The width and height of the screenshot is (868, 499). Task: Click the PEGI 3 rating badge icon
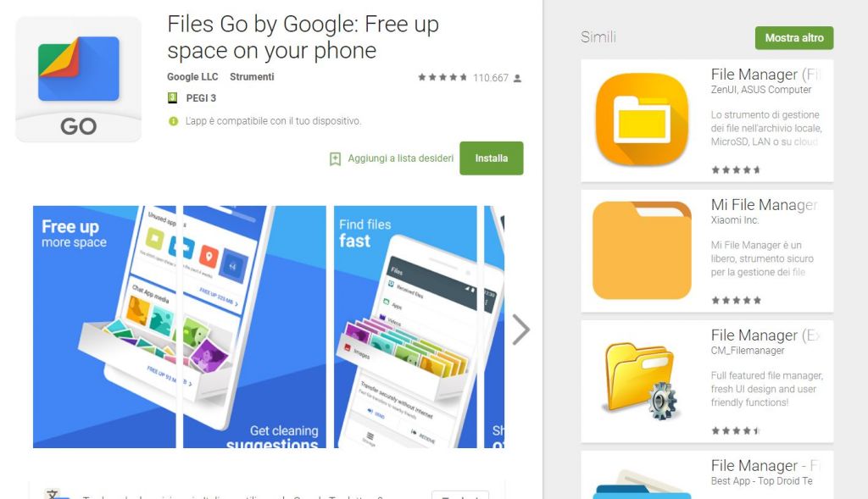point(172,98)
